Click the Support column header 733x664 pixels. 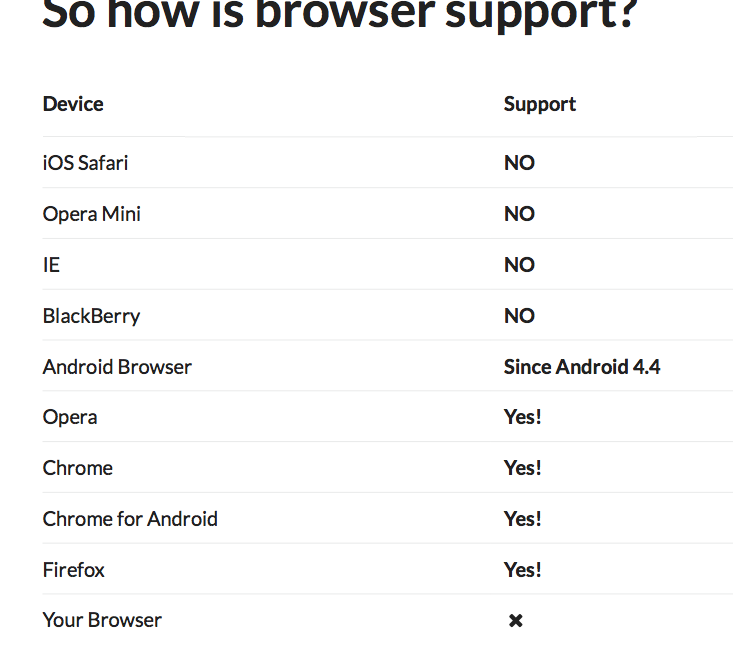[540, 104]
